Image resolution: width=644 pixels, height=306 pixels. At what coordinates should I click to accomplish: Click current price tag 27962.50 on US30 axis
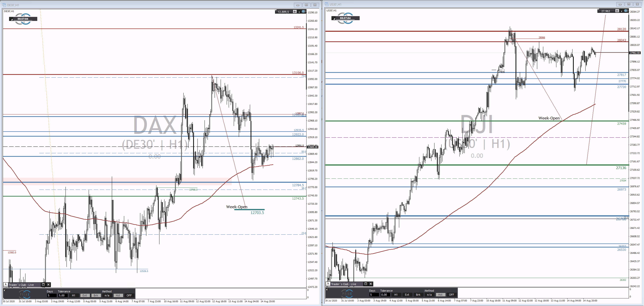tap(635, 53)
